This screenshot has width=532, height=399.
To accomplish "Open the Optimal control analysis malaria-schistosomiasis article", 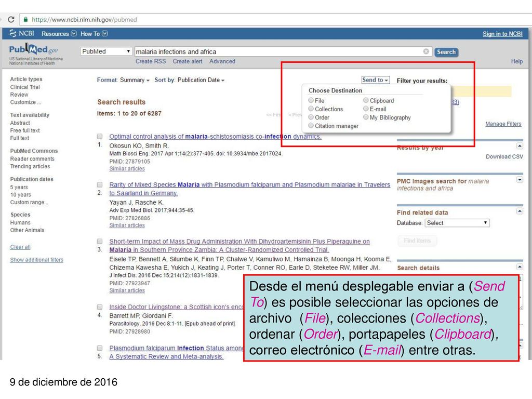I will (x=215, y=137).
